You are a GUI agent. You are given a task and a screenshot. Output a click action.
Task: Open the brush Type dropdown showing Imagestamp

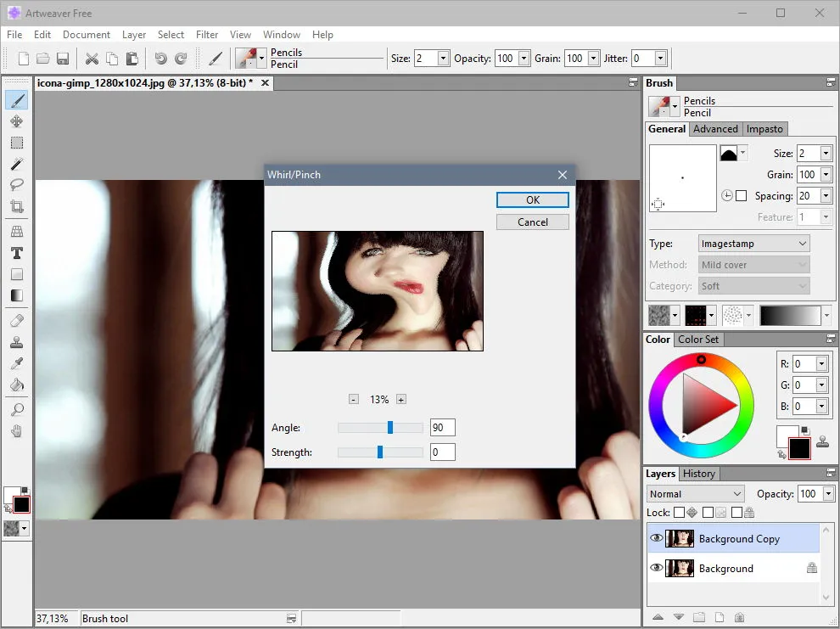click(x=753, y=244)
